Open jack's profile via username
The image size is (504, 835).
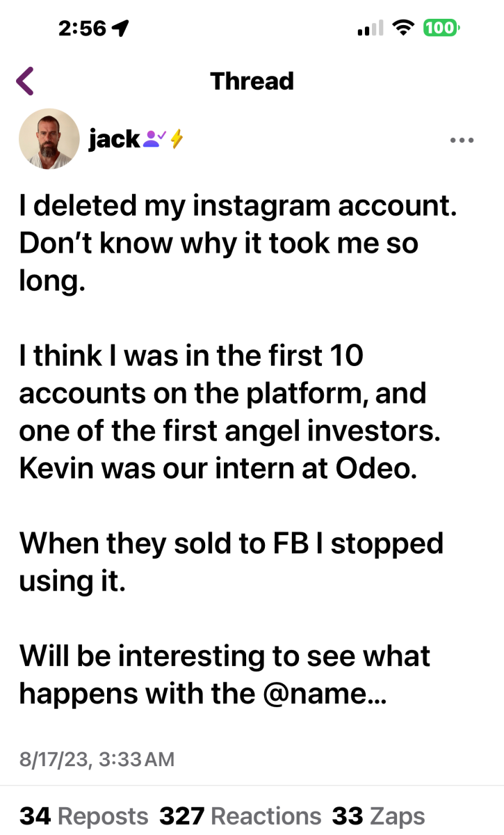point(114,139)
